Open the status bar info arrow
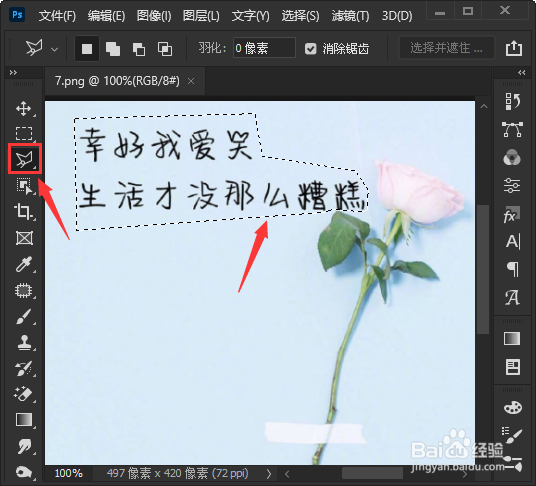Viewport: 536px width, 486px height. tap(269, 474)
